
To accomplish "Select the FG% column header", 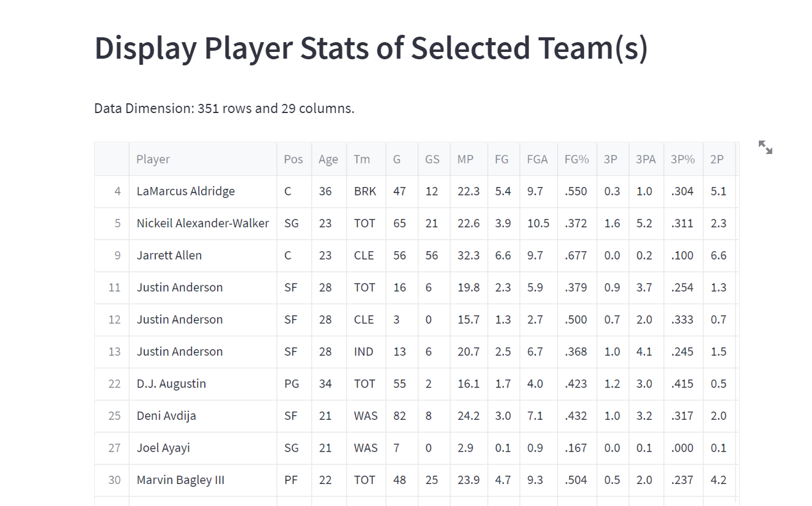I will tap(577, 159).
